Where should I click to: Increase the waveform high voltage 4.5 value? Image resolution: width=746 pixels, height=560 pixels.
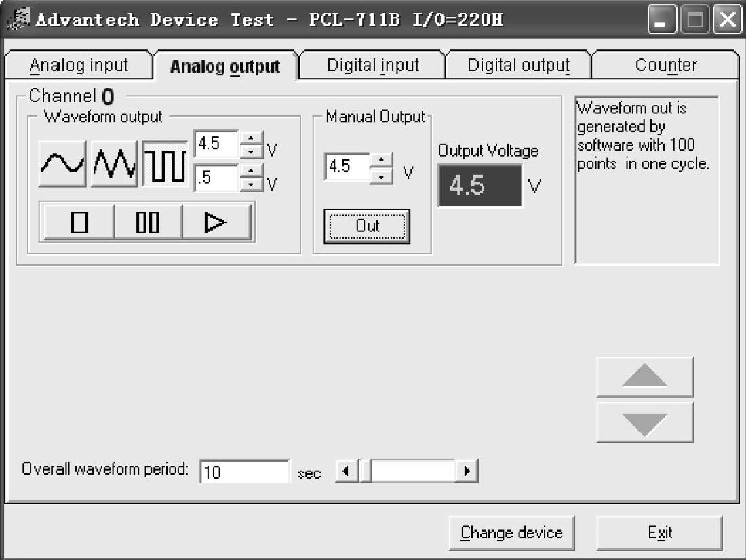pos(251,138)
